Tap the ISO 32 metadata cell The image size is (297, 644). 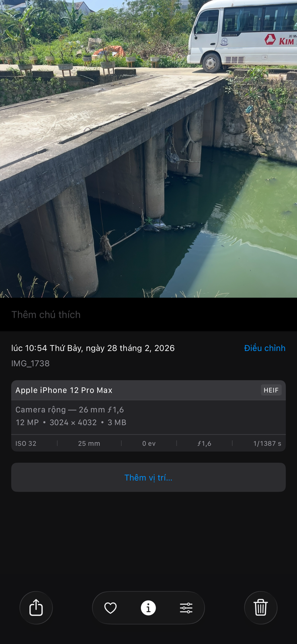(x=26, y=444)
